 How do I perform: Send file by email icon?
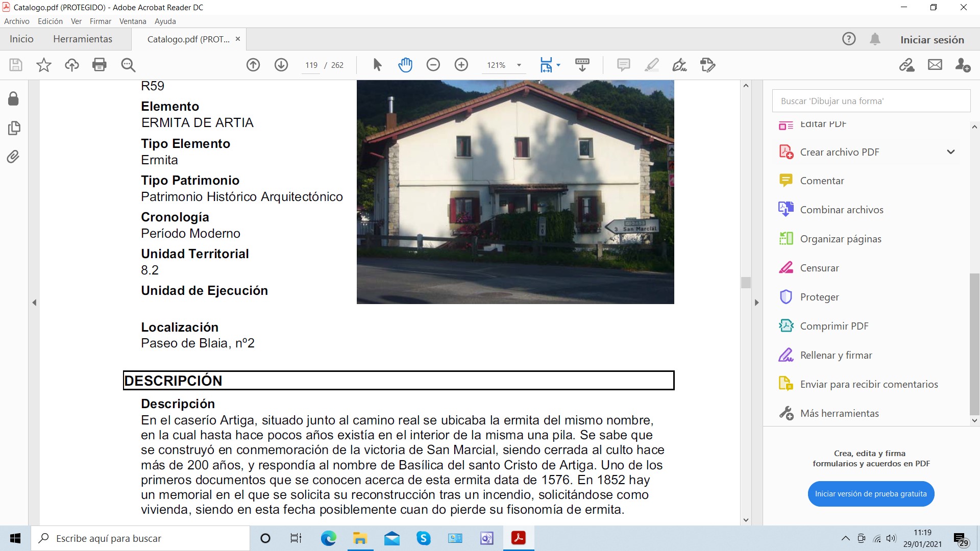coord(935,65)
